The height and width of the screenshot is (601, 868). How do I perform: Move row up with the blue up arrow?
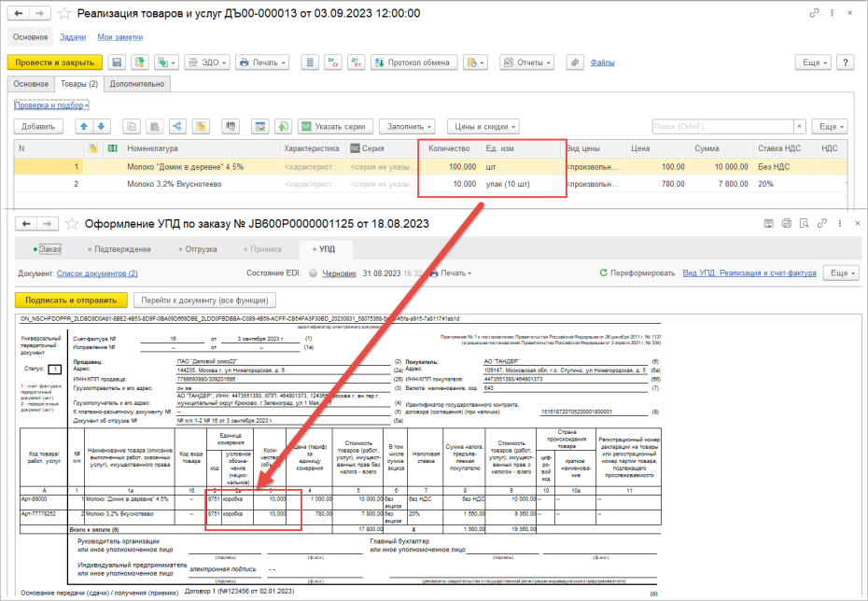[x=84, y=127]
